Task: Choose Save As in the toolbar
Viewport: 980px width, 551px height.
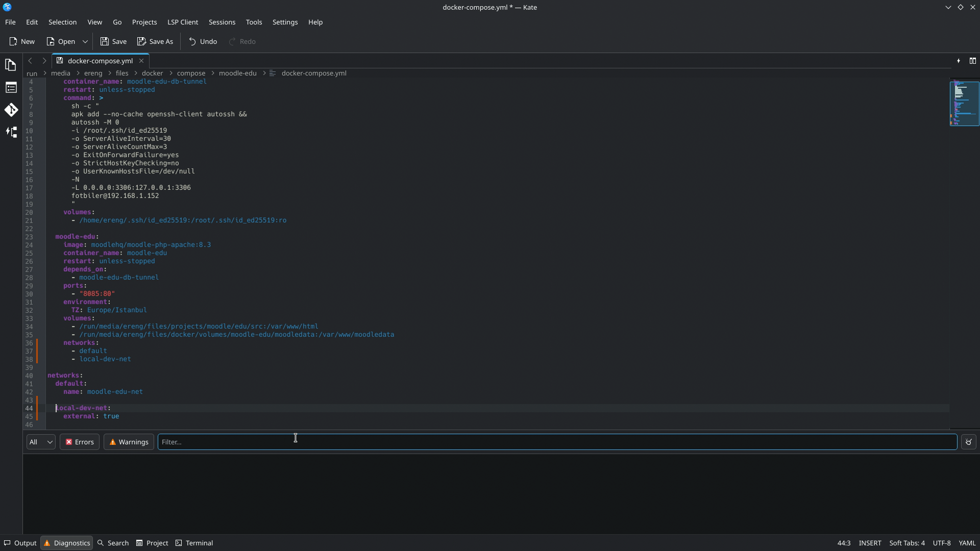Action: pyautogui.click(x=155, y=41)
